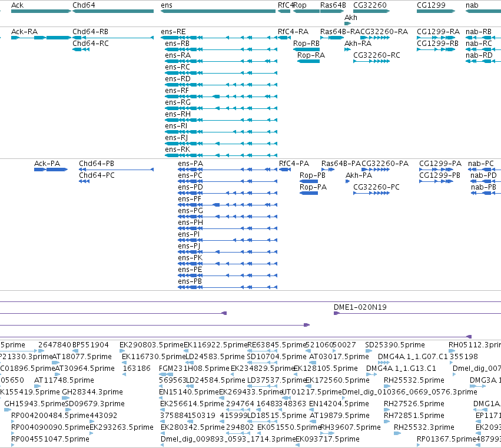The image size is (501, 448).
Task: Click the Ack-PA protein label
Action: point(47,164)
